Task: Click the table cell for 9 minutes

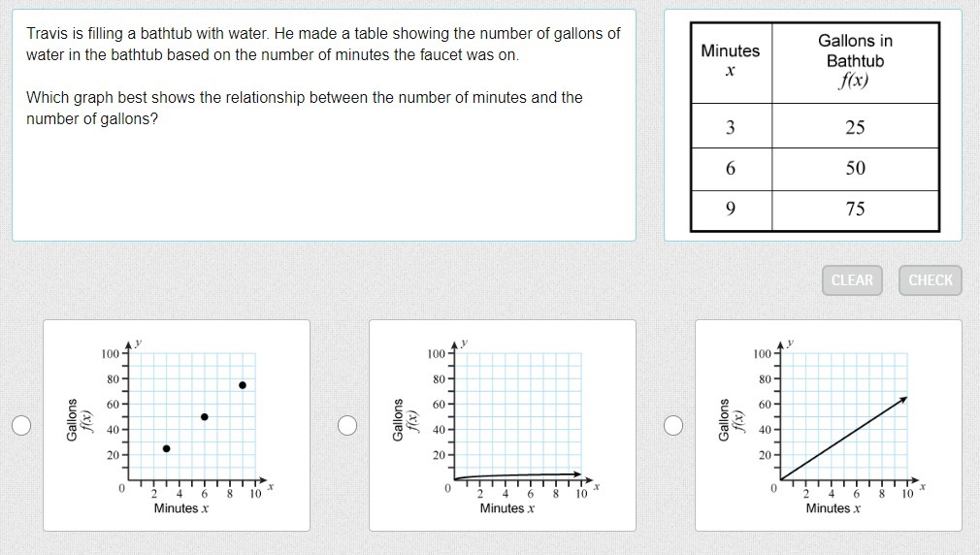Action: [731, 210]
